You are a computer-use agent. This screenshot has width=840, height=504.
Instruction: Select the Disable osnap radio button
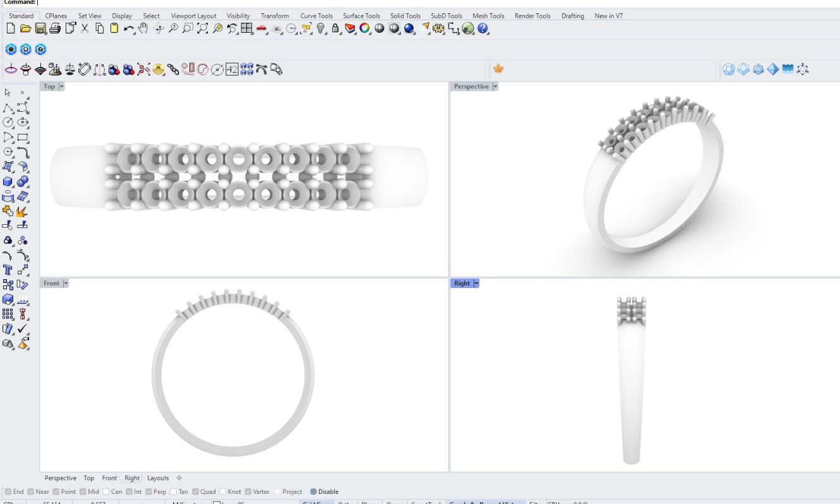tap(313, 491)
